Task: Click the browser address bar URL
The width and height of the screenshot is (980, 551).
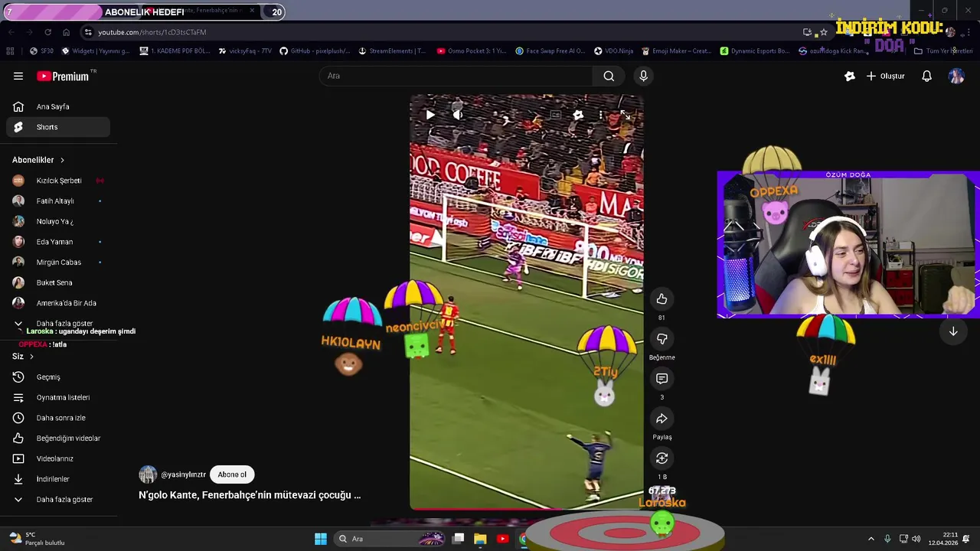Action: (152, 32)
